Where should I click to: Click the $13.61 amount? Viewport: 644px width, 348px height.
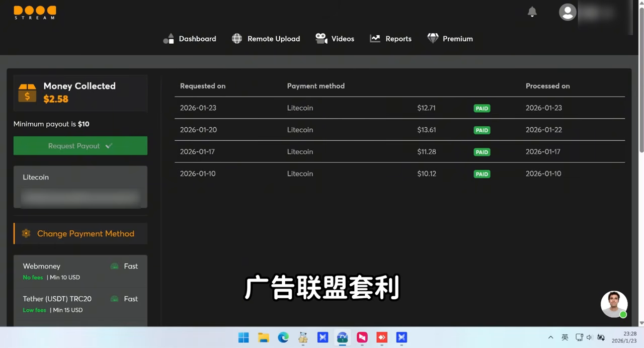(427, 130)
